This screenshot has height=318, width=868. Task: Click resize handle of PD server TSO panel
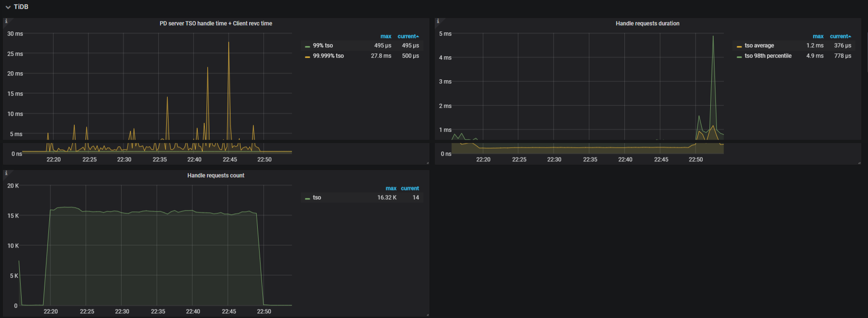point(427,163)
